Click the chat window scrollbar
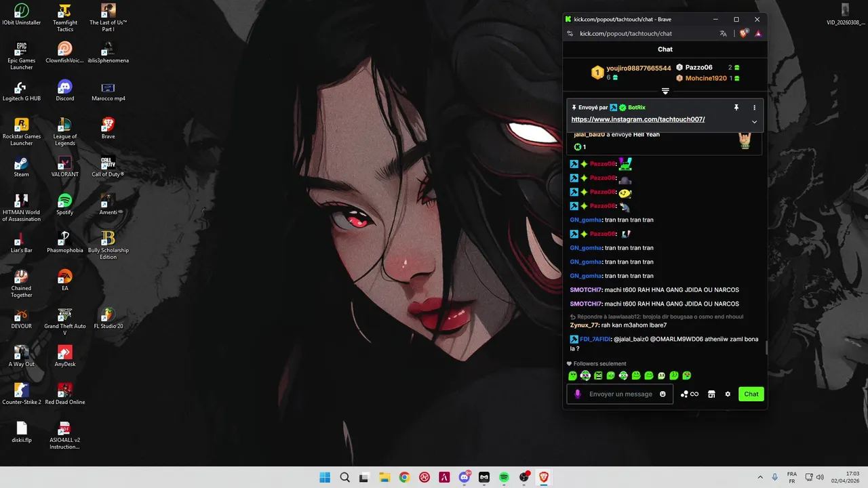 coord(766,348)
